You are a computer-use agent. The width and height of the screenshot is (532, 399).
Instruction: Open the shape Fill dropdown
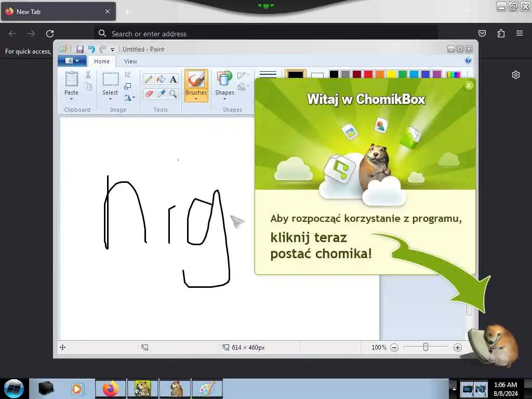243,87
